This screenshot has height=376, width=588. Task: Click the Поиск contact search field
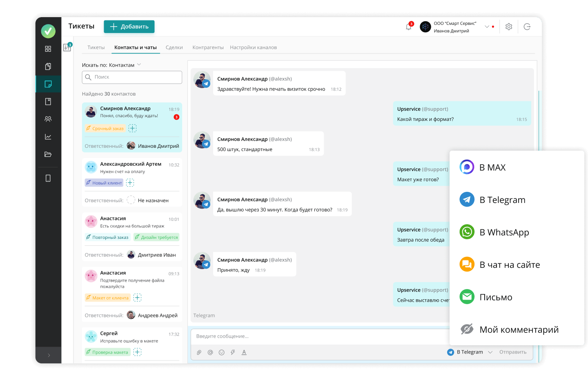[x=132, y=77]
